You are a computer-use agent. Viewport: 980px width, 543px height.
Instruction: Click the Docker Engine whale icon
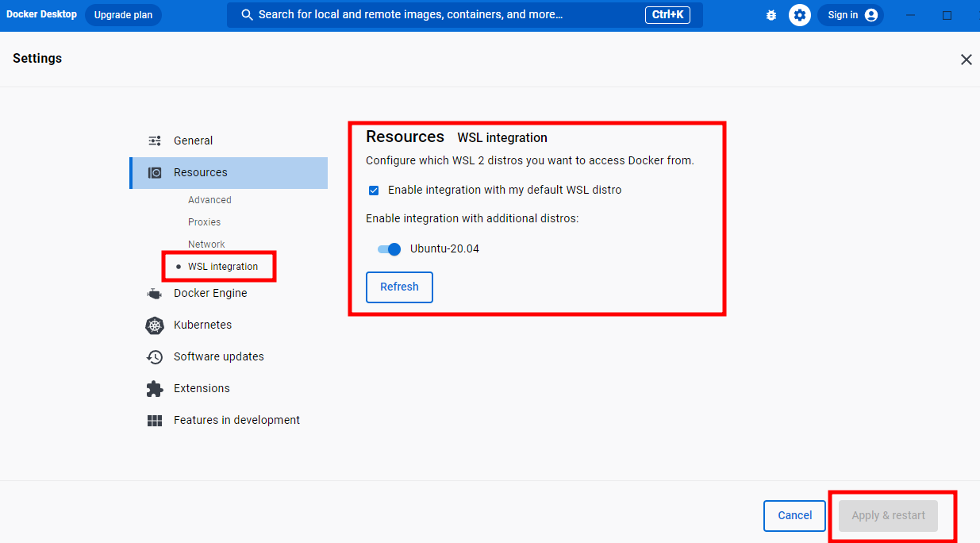coord(155,293)
